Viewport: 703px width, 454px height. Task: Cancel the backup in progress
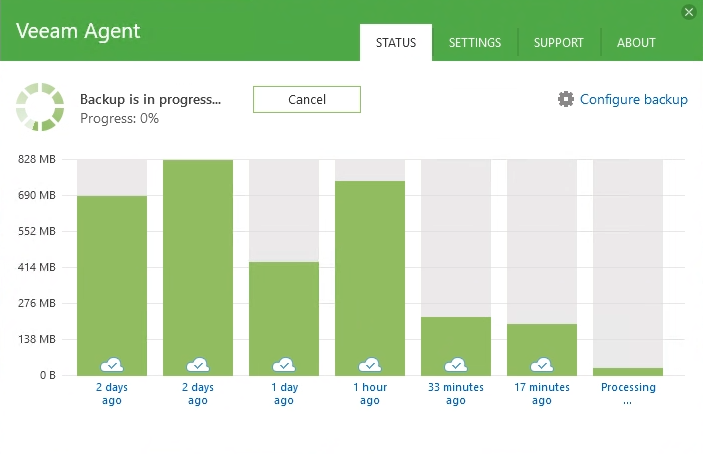[x=306, y=99]
